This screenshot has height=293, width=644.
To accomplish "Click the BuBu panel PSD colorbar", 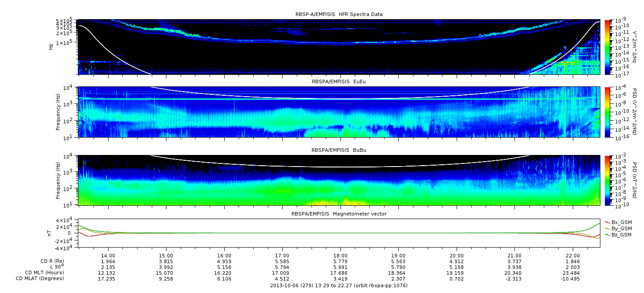I will click(x=608, y=180).
